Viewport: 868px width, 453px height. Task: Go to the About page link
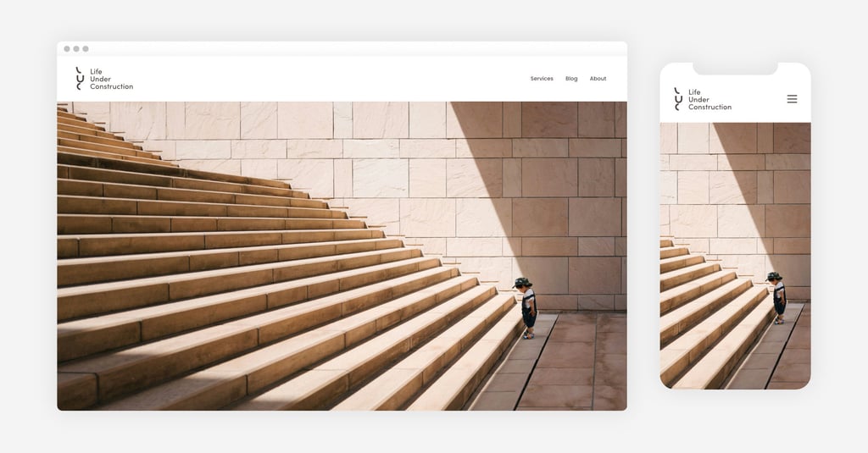coord(598,79)
